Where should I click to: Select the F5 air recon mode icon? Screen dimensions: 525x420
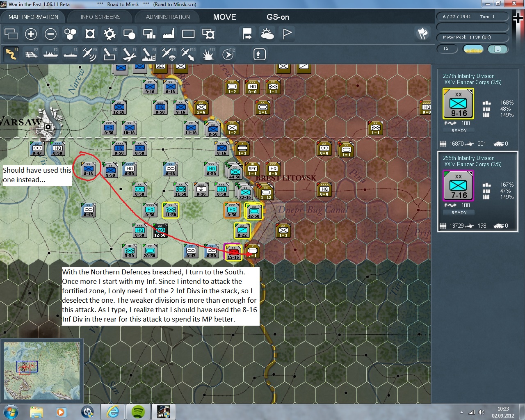[90, 54]
